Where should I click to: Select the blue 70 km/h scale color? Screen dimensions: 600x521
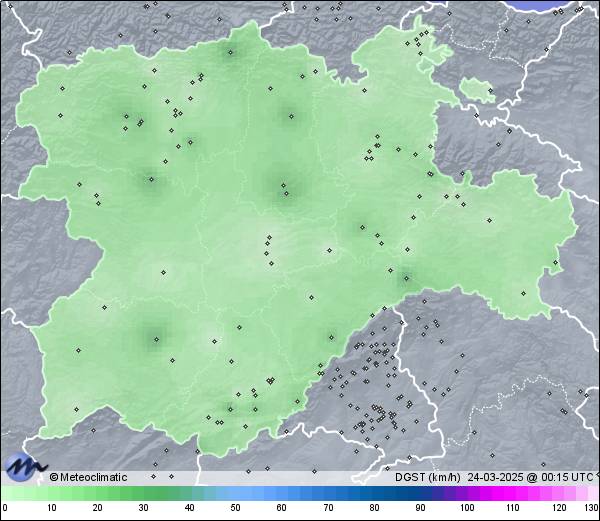[x=329, y=493]
